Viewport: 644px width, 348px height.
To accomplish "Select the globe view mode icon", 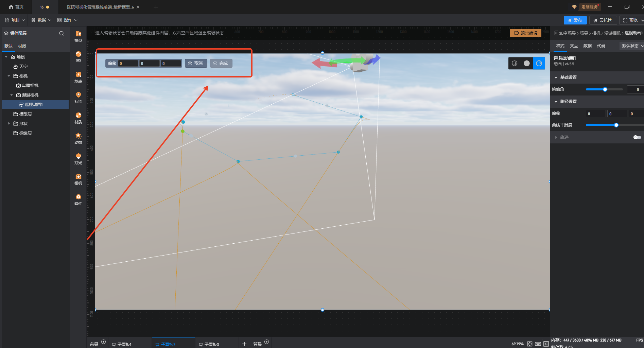I will coord(515,63).
